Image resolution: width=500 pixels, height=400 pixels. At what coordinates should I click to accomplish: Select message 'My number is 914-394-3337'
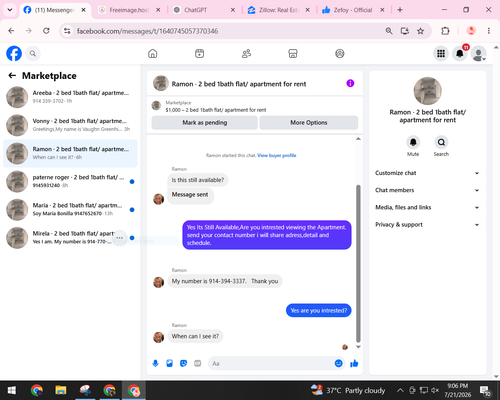pos(225,281)
